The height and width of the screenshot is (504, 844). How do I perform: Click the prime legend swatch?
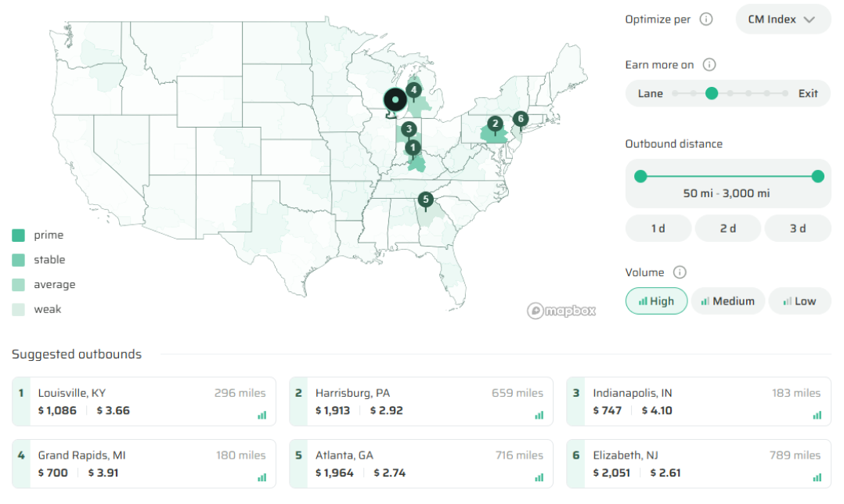[18, 235]
